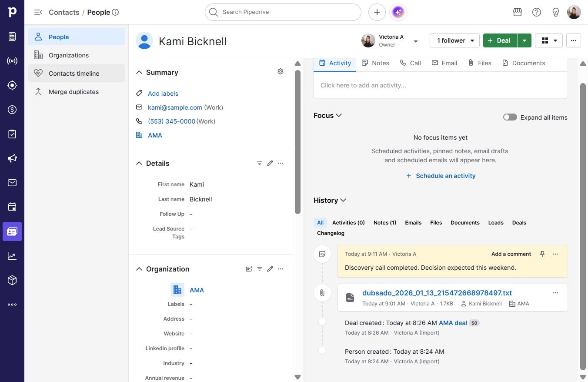Open the Sales Assistant lightbulb icon
Screen dimensions: 588x382
point(556,12)
